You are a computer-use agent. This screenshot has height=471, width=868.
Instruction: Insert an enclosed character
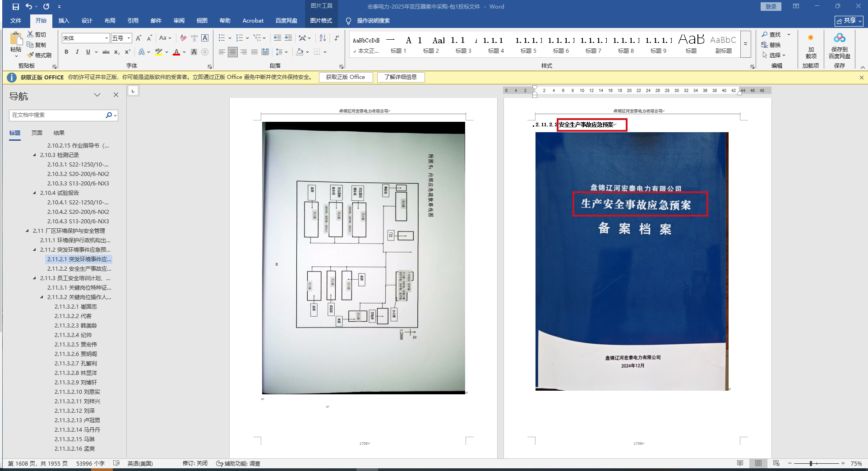tap(205, 52)
